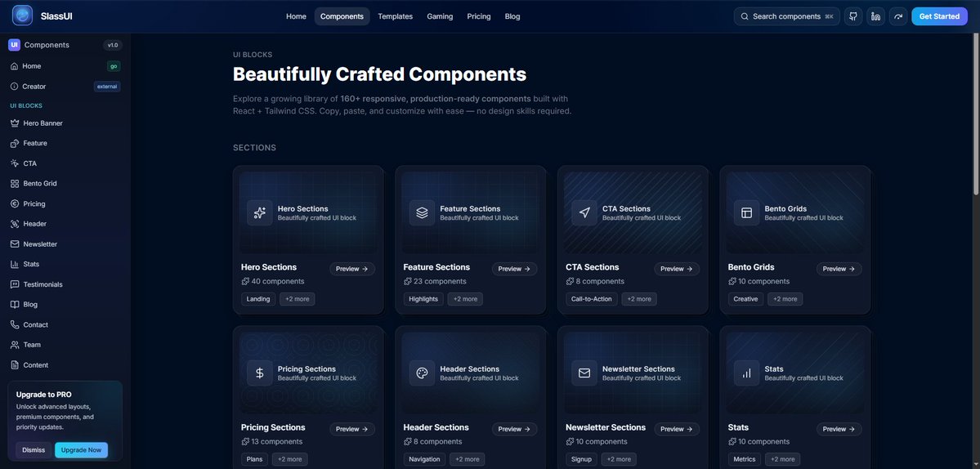Go to Gaming in top navigation
Image resolution: width=980 pixels, height=469 pixels.
[440, 16]
